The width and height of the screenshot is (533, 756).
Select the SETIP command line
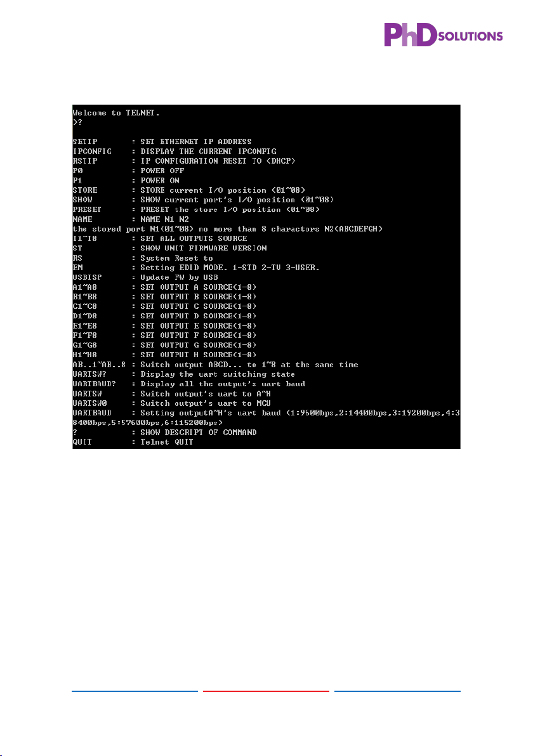[x=162, y=142]
